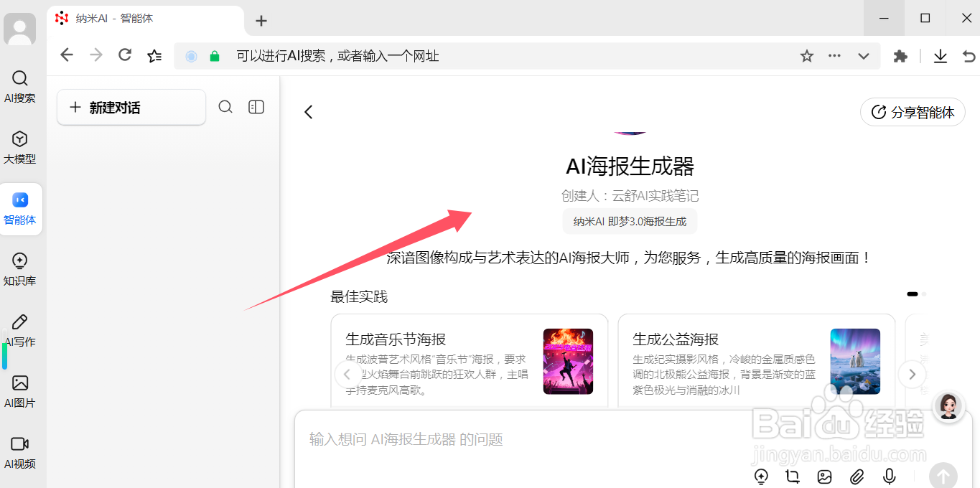Click the 分享智能体 button
980x488 pixels.
pyautogui.click(x=913, y=112)
